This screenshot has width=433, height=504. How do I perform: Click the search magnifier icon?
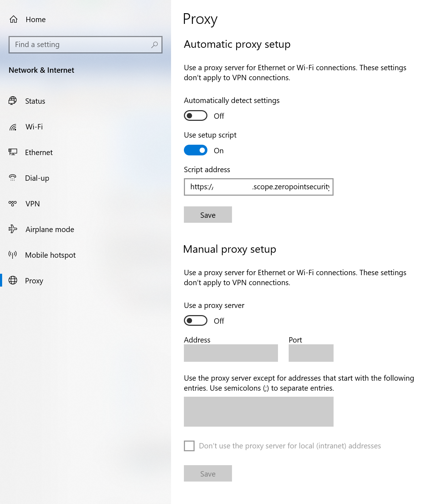pos(155,45)
